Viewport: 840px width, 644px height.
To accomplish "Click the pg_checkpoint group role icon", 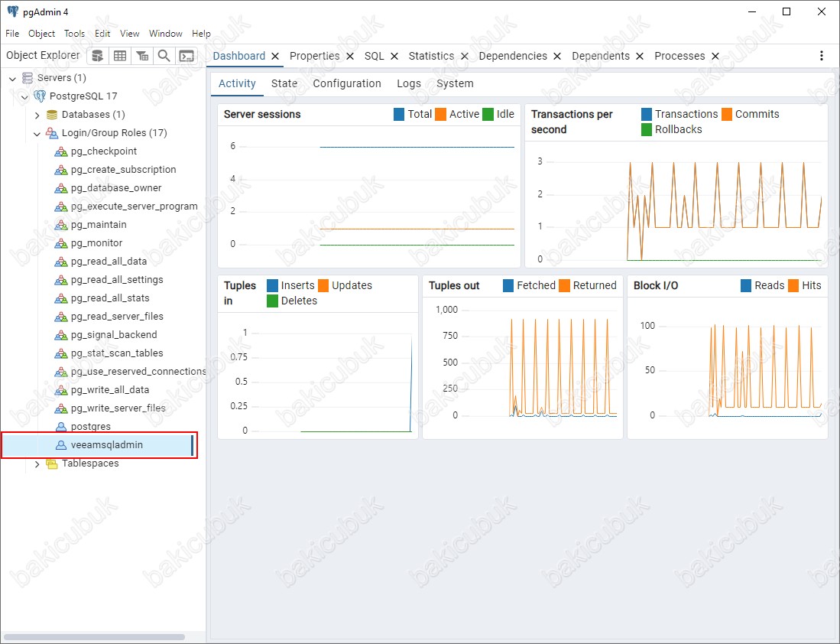I will point(61,151).
